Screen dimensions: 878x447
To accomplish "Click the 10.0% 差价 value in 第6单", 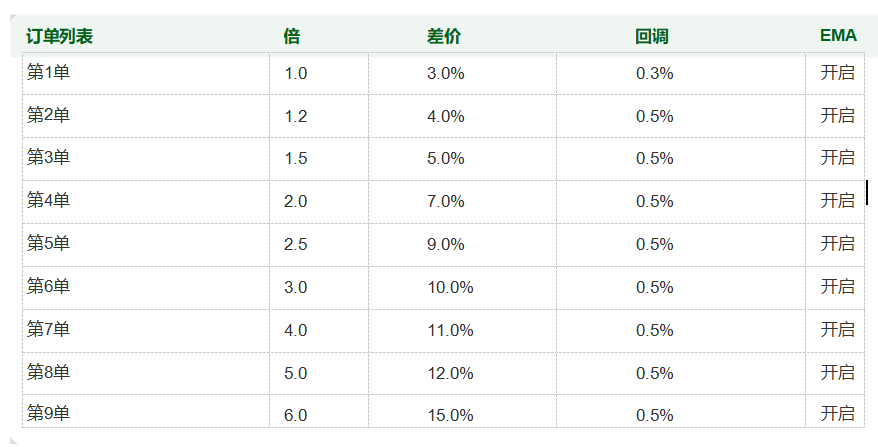I will coord(450,287).
